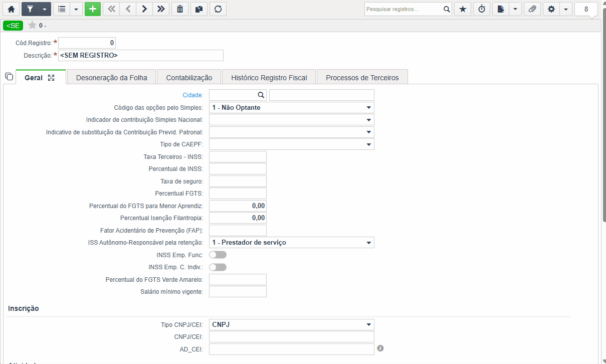
Task: Open the filter funnel tool
Action: click(x=30, y=9)
